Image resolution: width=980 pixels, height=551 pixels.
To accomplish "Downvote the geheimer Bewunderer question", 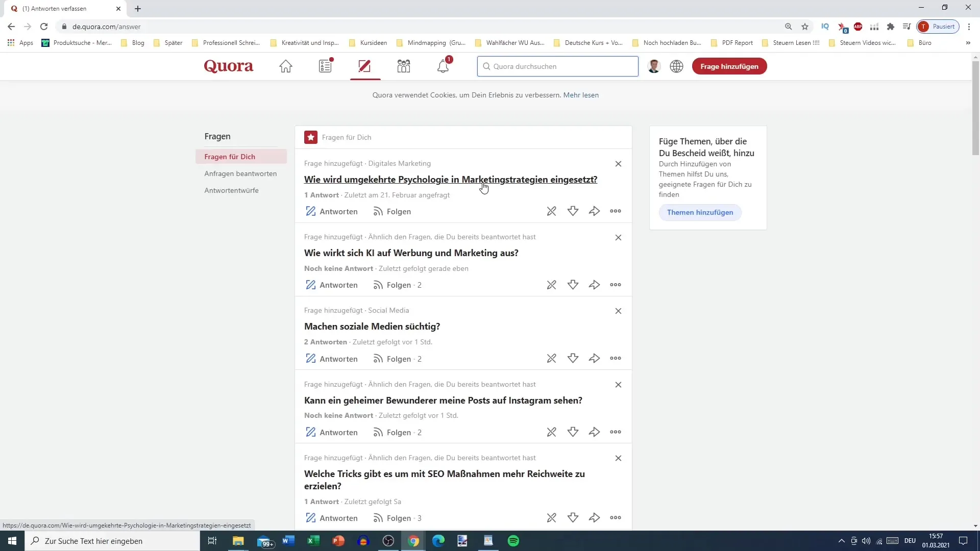I will point(573,432).
